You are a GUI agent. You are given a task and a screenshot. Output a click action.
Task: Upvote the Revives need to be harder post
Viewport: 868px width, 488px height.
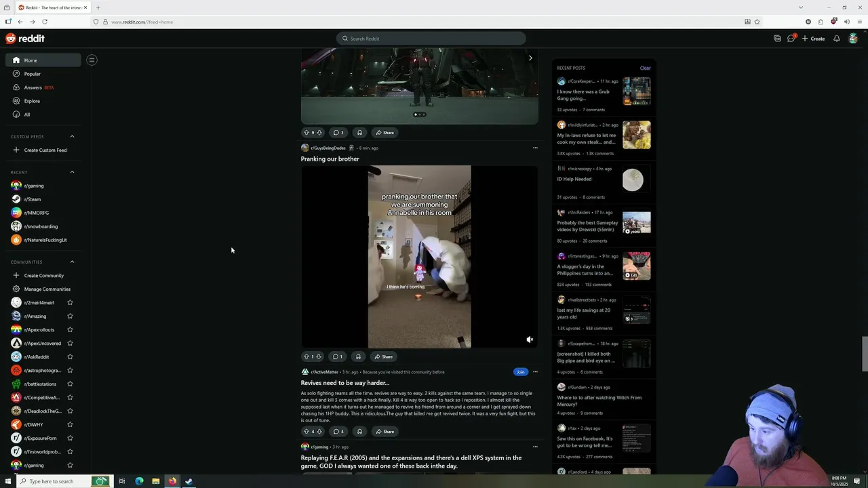[x=307, y=431]
